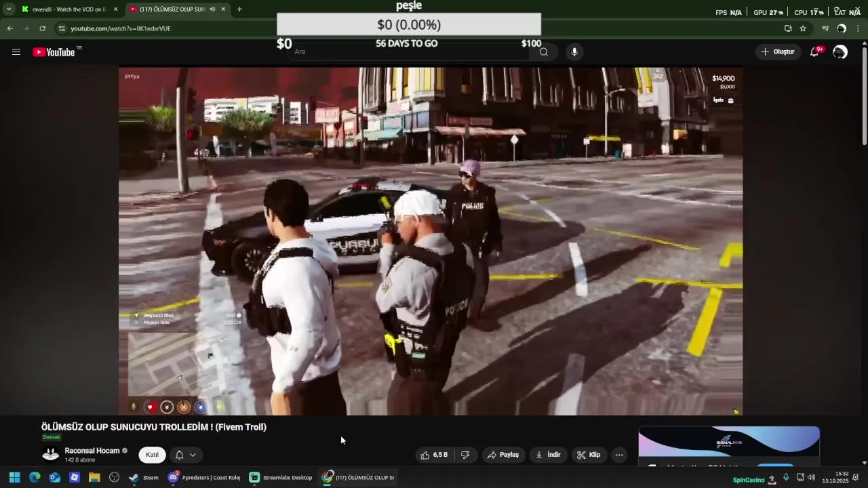Open network icon in system tray
Viewport: 868px width, 488px height.
(800, 478)
